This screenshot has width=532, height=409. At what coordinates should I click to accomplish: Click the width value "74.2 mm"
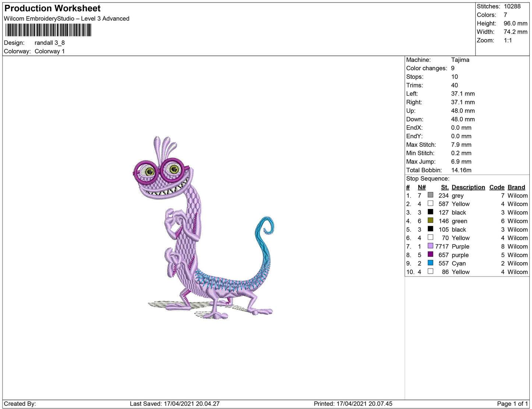tap(515, 32)
